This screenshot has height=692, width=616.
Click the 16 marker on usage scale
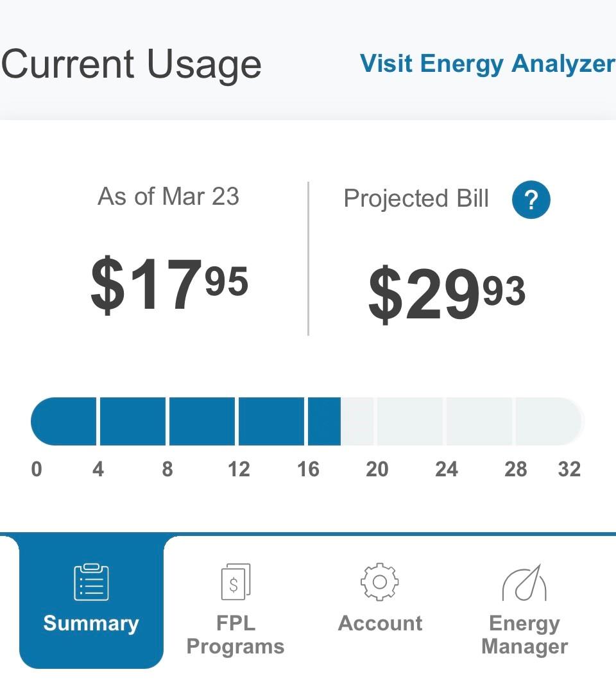(x=308, y=469)
